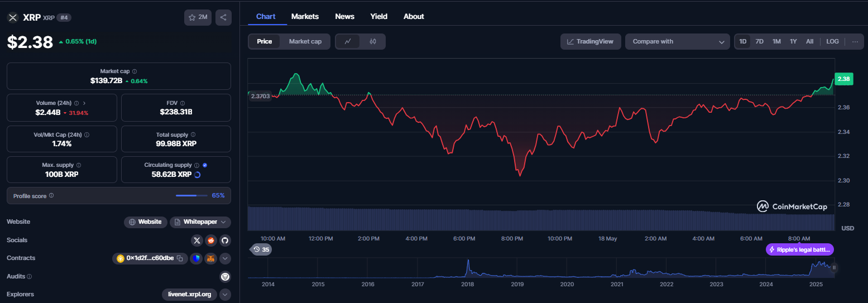Click the XRP coin logo icon
The image size is (868, 303).
13,17
